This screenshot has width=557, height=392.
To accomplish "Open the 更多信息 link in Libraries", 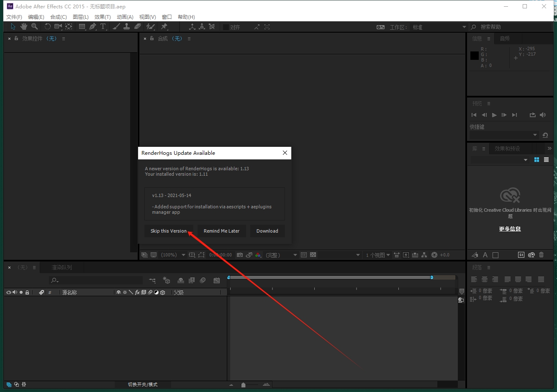I will [510, 229].
